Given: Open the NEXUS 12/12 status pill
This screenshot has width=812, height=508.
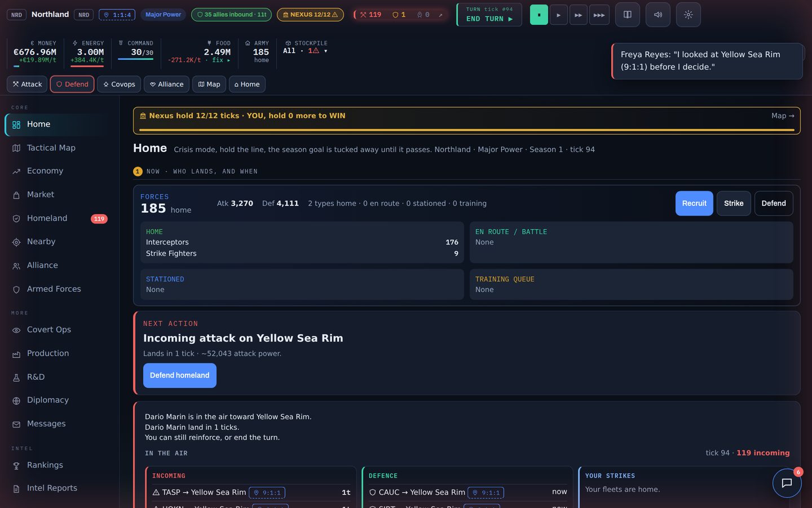Looking at the screenshot, I should tap(310, 15).
